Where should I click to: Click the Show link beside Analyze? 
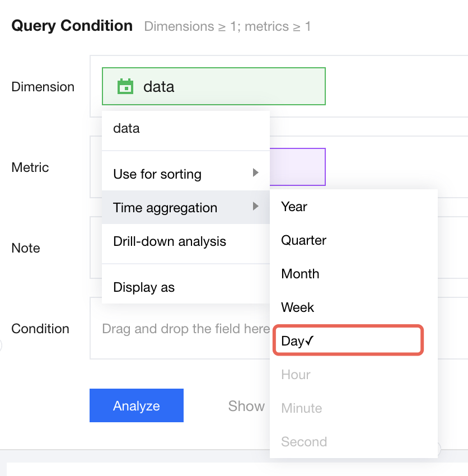246,406
